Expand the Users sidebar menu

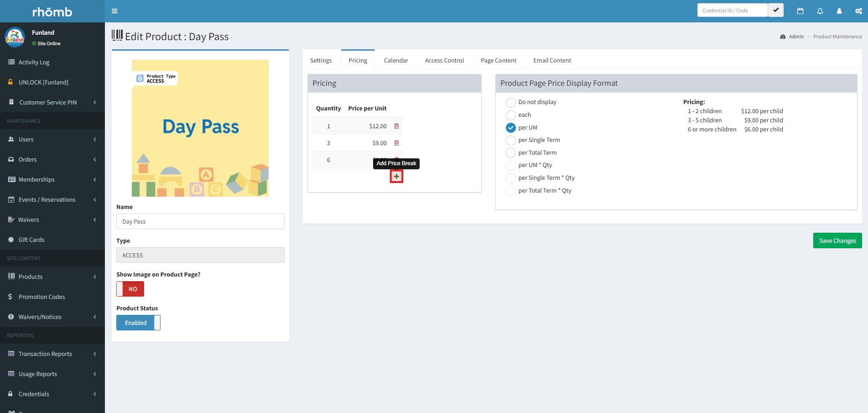(x=52, y=139)
